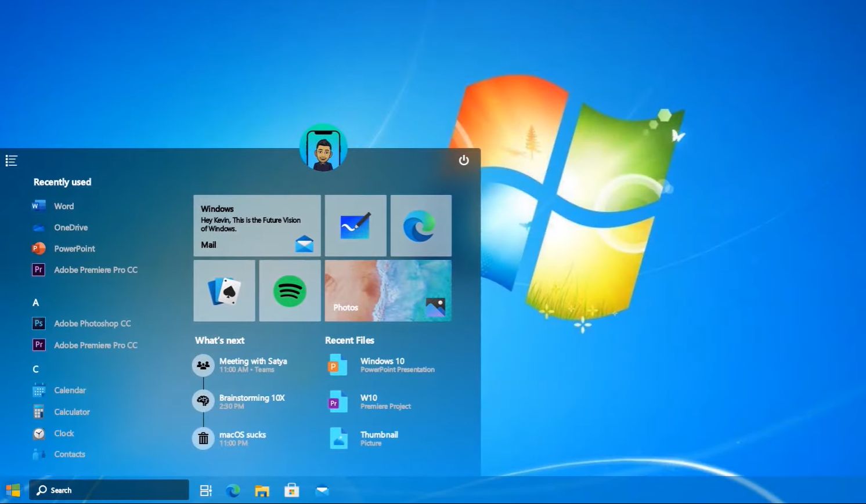Open the Calculator app

point(71,412)
